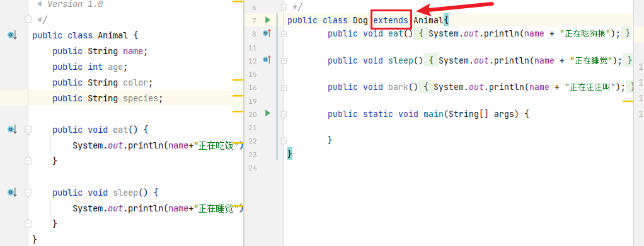Image resolution: width=644 pixels, height=246 pixels.
Task: Collapse the comment block ending at line 6
Action: (284, 7)
